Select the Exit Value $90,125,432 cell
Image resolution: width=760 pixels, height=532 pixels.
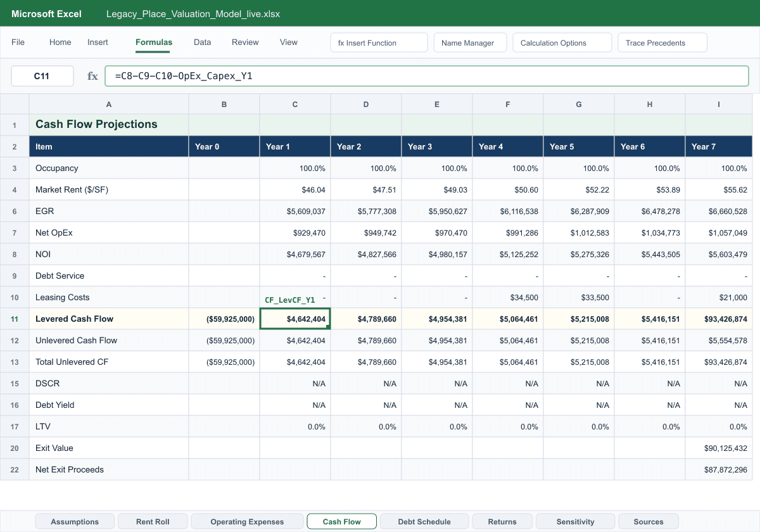click(718, 448)
